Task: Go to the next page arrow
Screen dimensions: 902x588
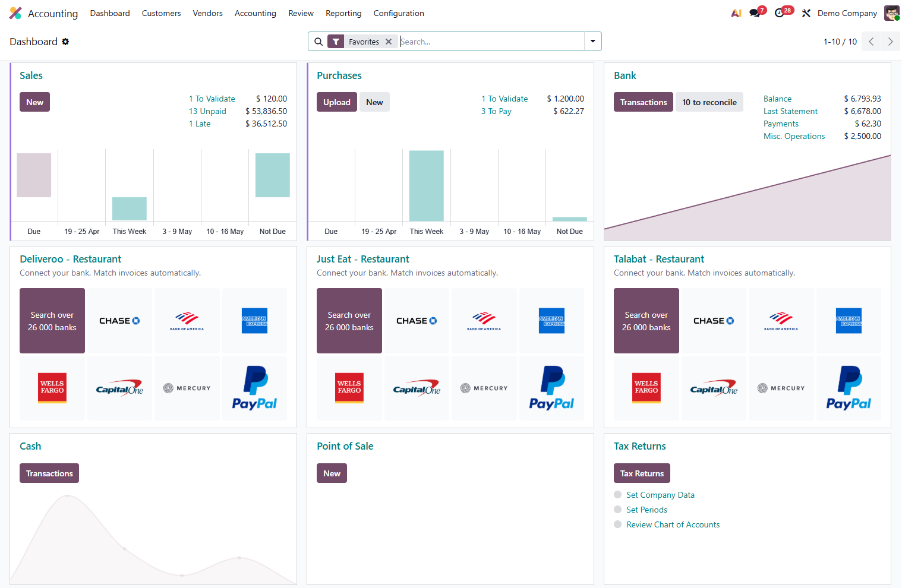Action: coord(890,42)
